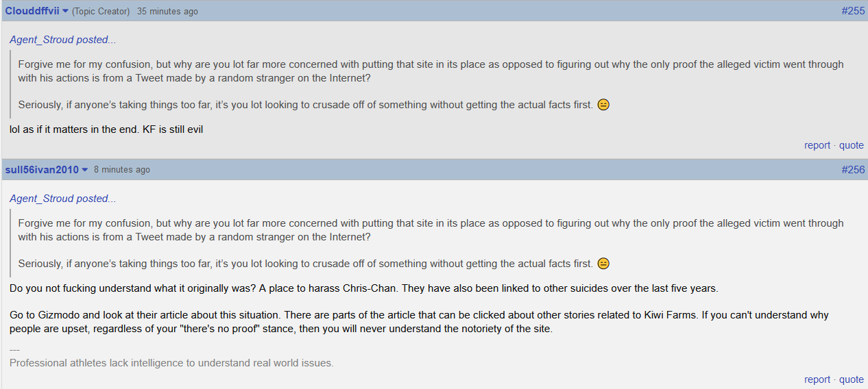This screenshot has width=868, height=389.
Task: Click the 'Professional athletes' signature text
Action: coord(171,363)
